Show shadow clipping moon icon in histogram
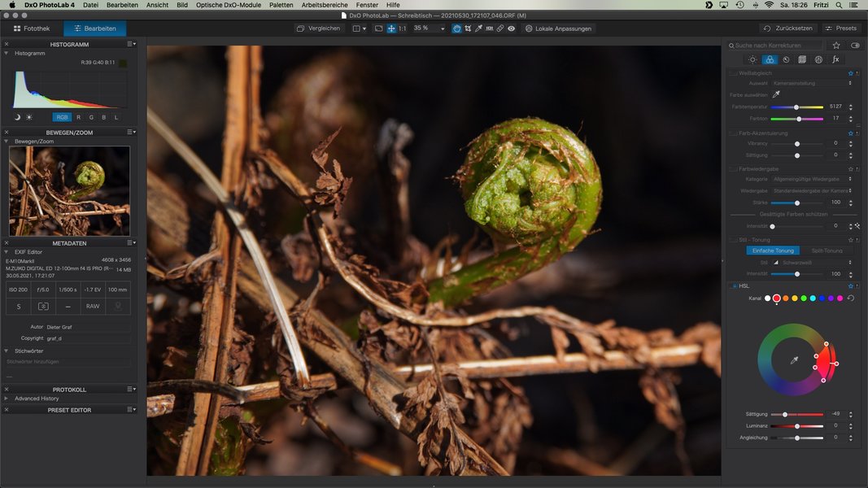 [17, 117]
